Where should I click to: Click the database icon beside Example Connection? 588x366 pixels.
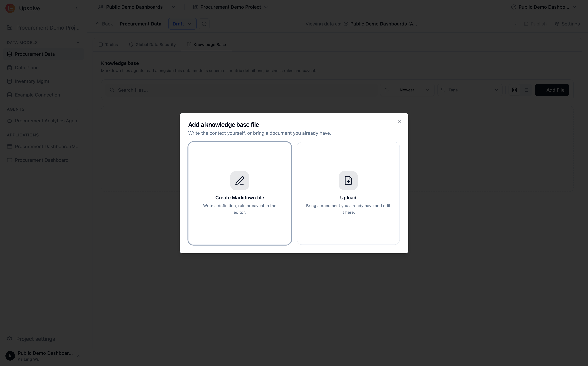10,95
